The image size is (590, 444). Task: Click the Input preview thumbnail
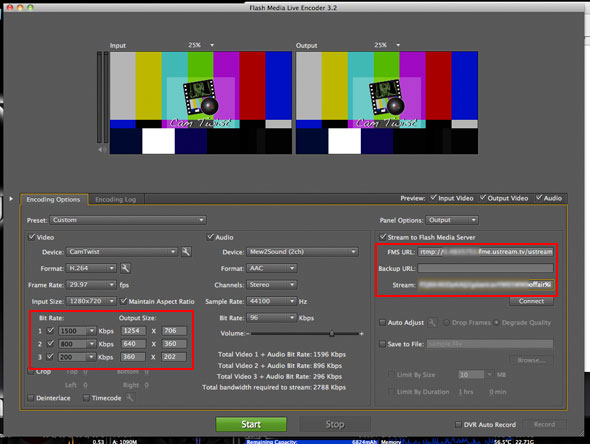pyautogui.click(x=201, y=103)
